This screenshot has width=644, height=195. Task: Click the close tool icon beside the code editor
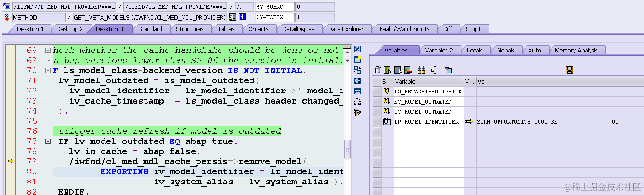[x=357, y=49]
